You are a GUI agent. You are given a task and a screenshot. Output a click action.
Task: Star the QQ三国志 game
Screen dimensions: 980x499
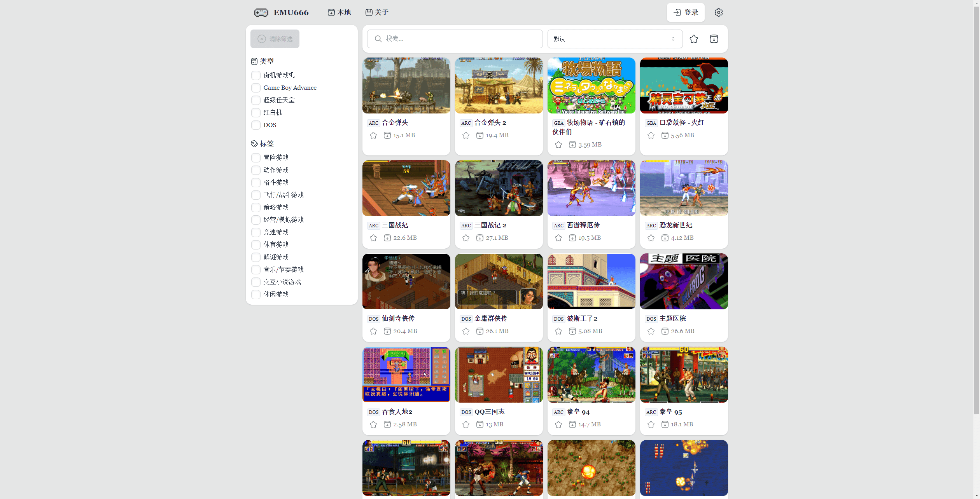point(466,424)
